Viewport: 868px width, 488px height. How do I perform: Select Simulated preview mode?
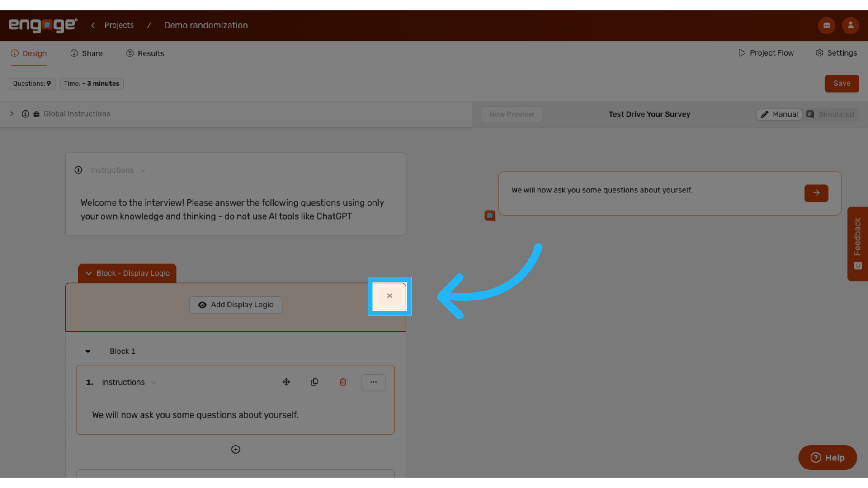pyautogui.click(x=831, y=114)
